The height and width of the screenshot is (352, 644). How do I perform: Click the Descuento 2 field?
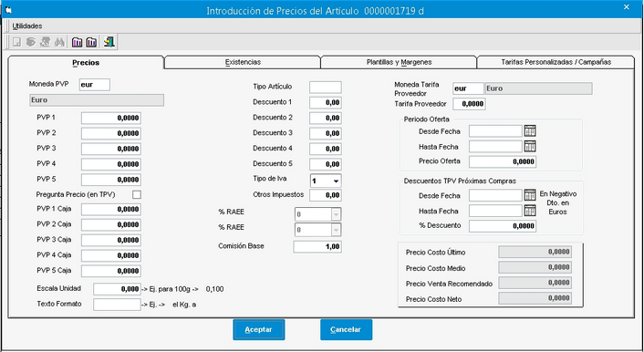(326, 118)
